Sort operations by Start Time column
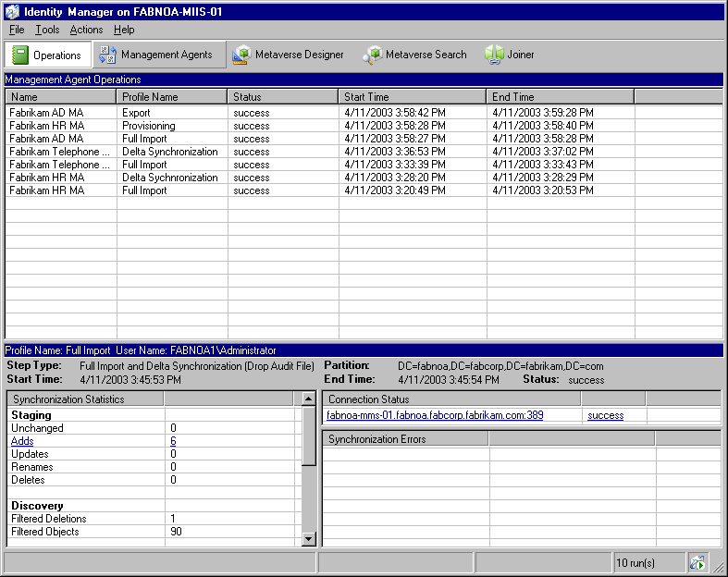This screenshot has height=577, width=728. (412, 96)
